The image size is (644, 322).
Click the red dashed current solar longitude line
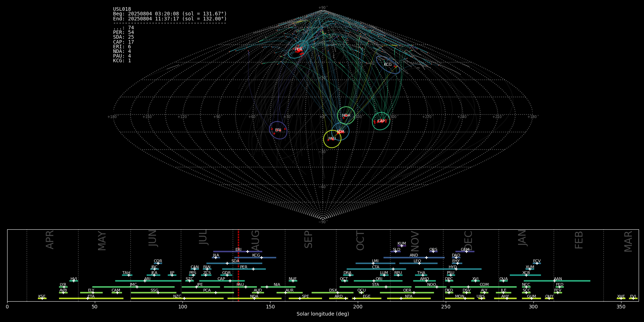tap(238, 265)
